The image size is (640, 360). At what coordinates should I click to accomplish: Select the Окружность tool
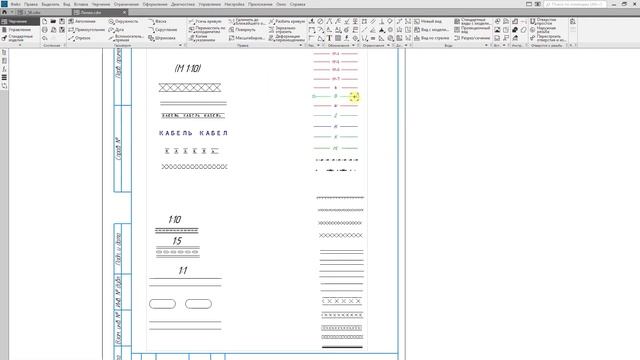point(124,21)
